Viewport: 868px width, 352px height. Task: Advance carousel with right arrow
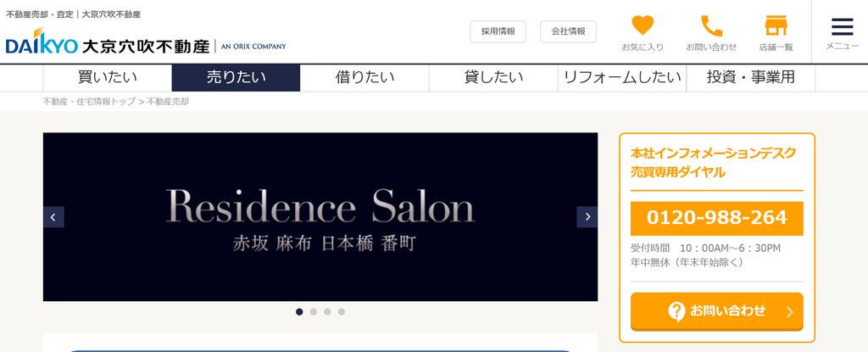pyautogui.click(x=587, y=217)
